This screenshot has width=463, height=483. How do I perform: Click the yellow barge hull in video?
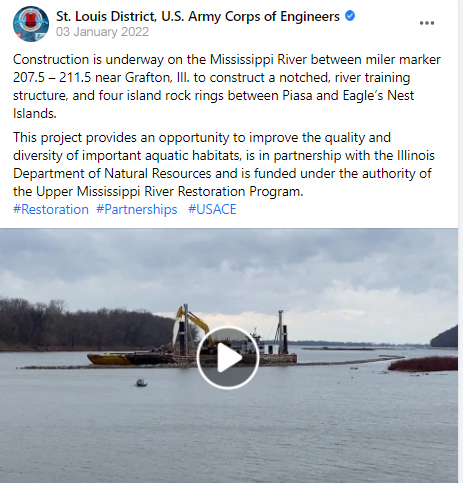pyautogui.click(x=108, y=359)
